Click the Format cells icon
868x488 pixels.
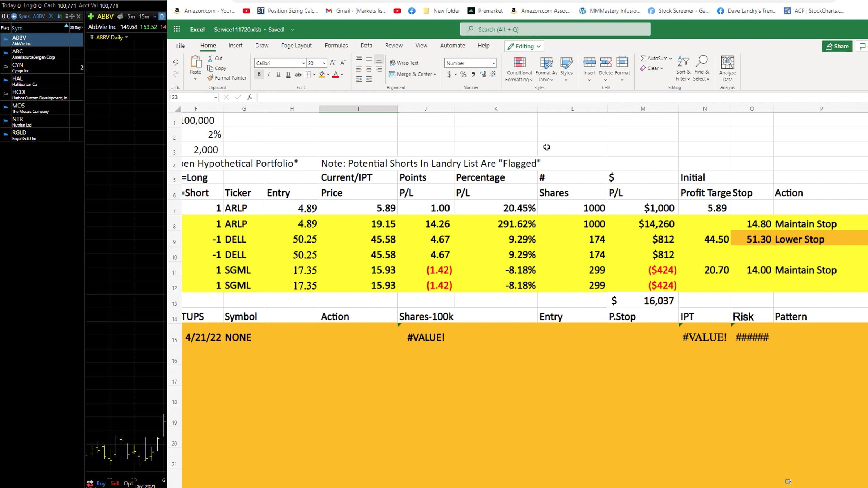622,62
